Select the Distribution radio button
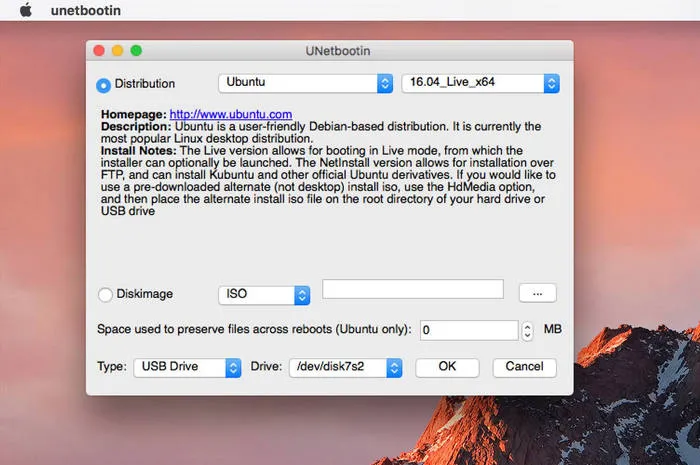The image size is (700, 465). tap(104, 84)
